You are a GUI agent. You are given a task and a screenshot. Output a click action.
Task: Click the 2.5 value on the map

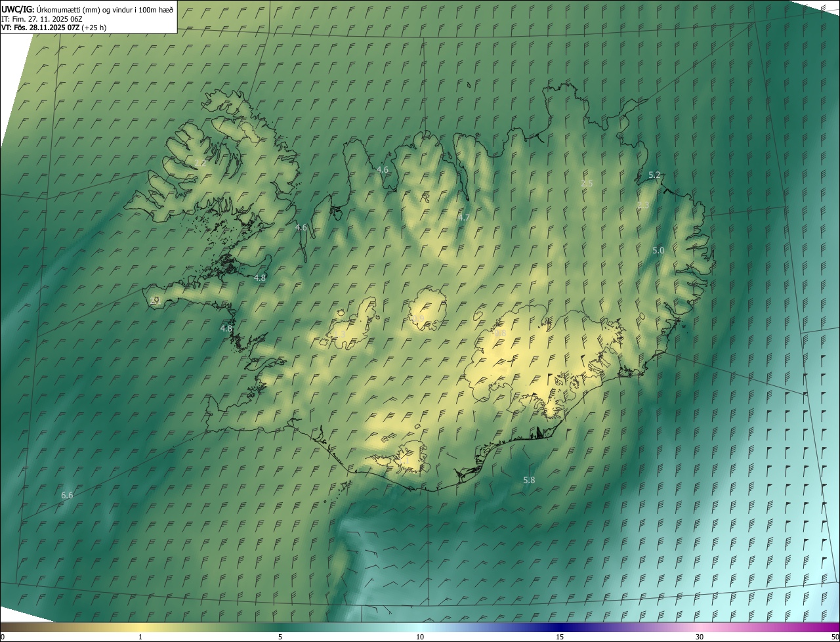pos(587,184)
